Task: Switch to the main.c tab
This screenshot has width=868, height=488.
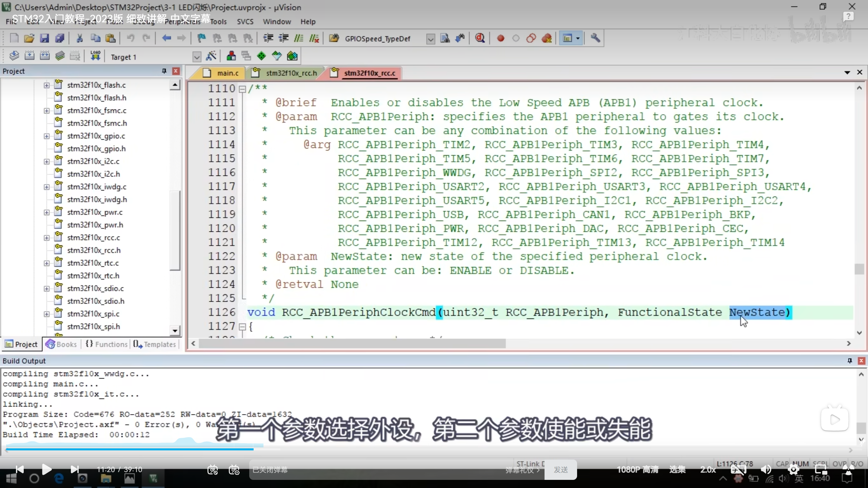Action: (227, 73)
